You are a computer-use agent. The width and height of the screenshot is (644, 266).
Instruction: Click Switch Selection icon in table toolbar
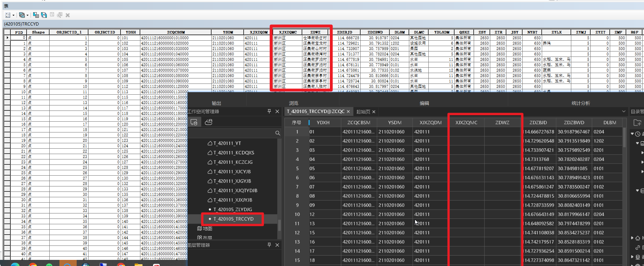point(44,15)
